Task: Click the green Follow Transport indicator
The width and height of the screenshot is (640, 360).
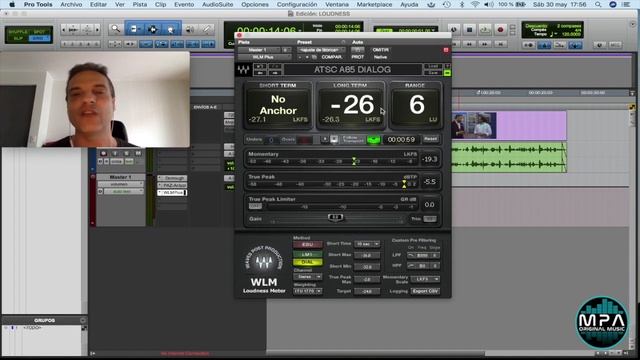Action: [373, 140]
